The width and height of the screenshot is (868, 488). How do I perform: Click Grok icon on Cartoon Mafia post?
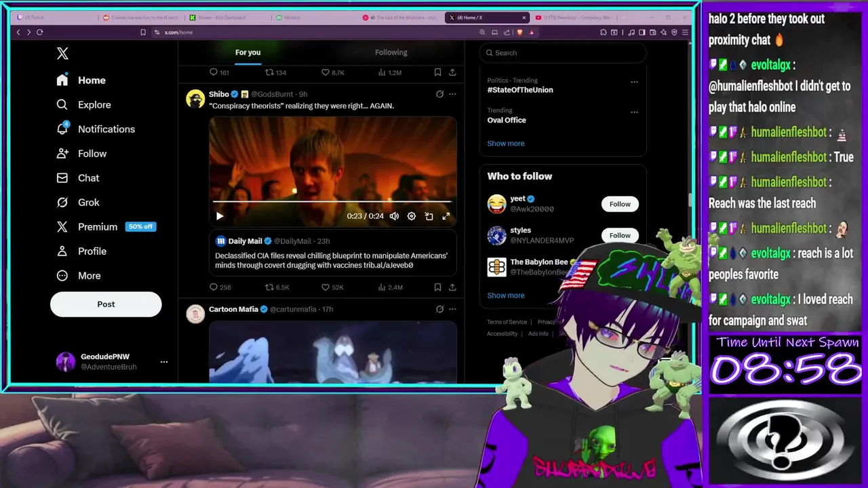point(439,309)
